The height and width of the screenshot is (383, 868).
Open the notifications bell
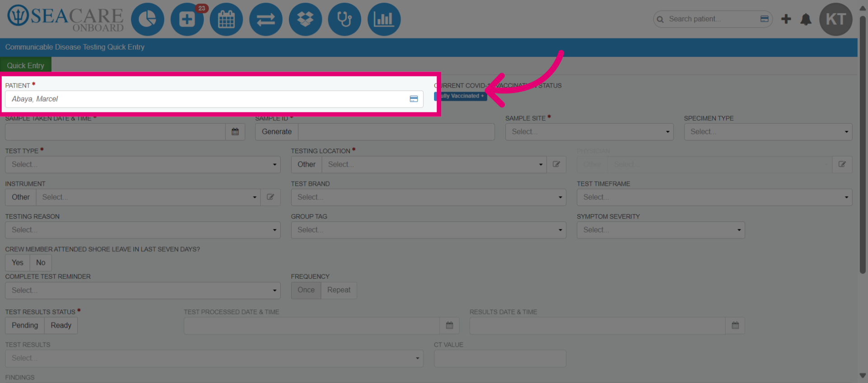tap(806, 19)
